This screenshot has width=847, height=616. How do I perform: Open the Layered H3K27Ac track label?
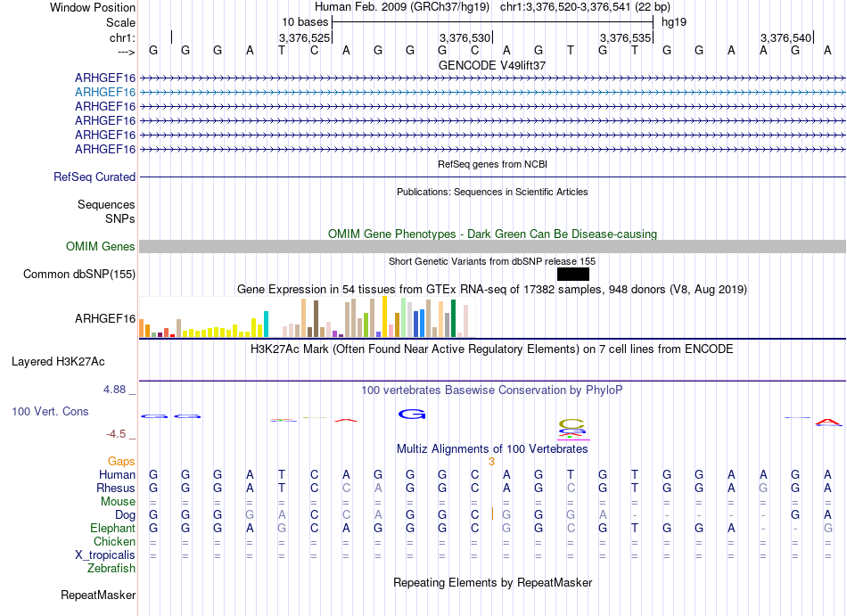58,362
